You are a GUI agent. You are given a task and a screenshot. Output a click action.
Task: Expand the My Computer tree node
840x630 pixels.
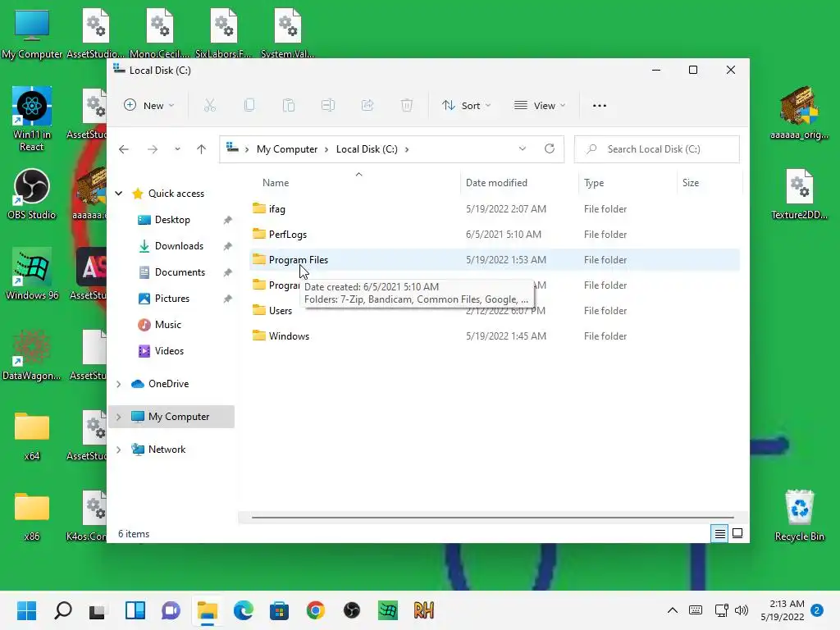[119, 417]
